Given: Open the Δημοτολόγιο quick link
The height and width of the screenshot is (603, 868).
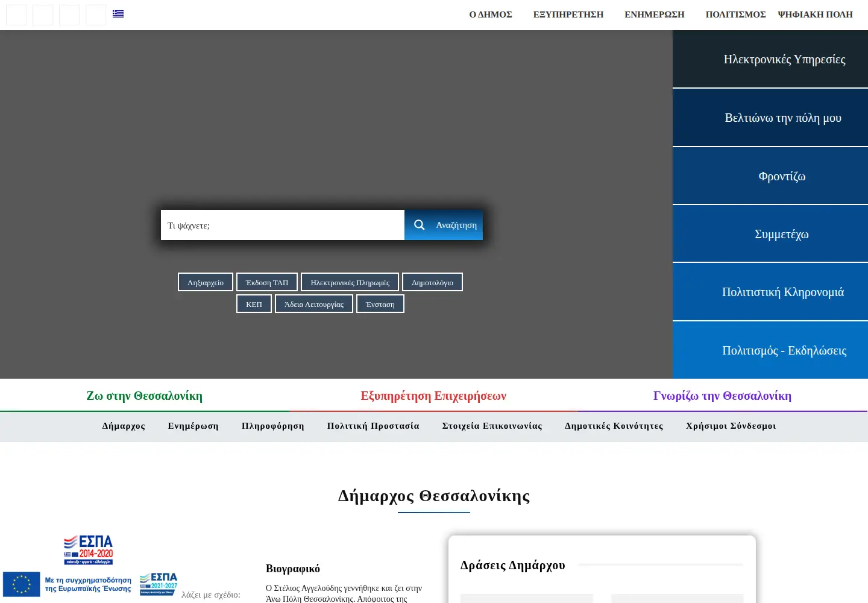Looking at the screenshot, I should click(x=432, y=282).
